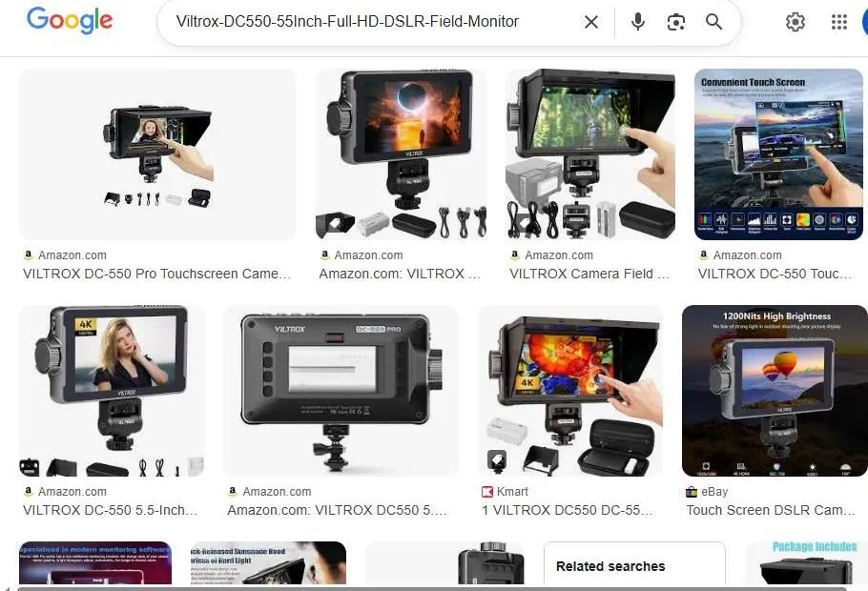Open the settings gear icon
The width and height of the screenshot is (868, 591).
pyautogui.click(x=795, y=22)
